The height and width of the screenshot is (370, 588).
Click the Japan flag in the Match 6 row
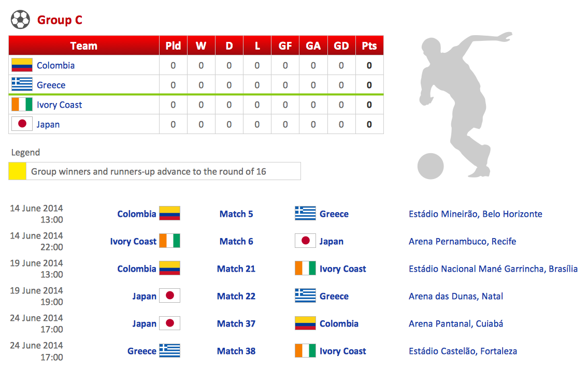click(x=305, y=241)
